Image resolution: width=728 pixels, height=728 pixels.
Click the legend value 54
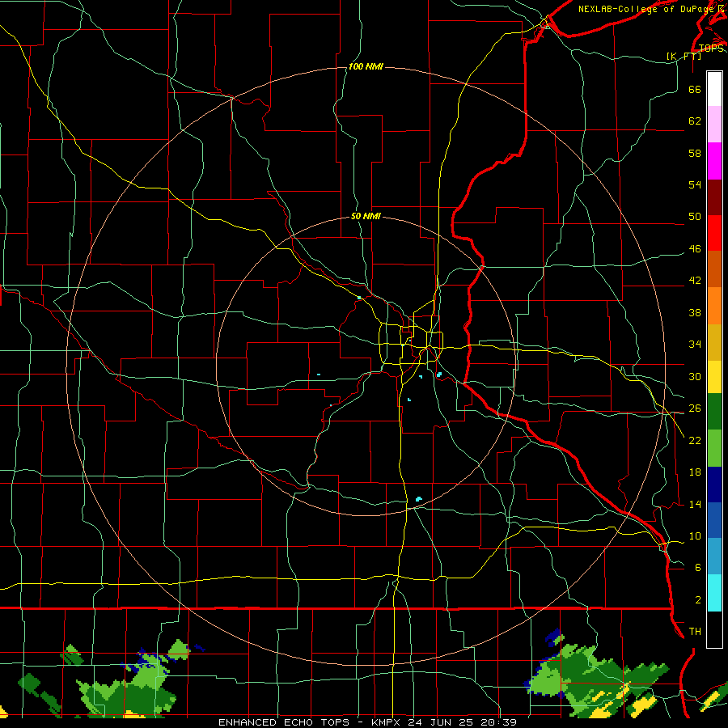pyautogui.click(x=695, y=184)
